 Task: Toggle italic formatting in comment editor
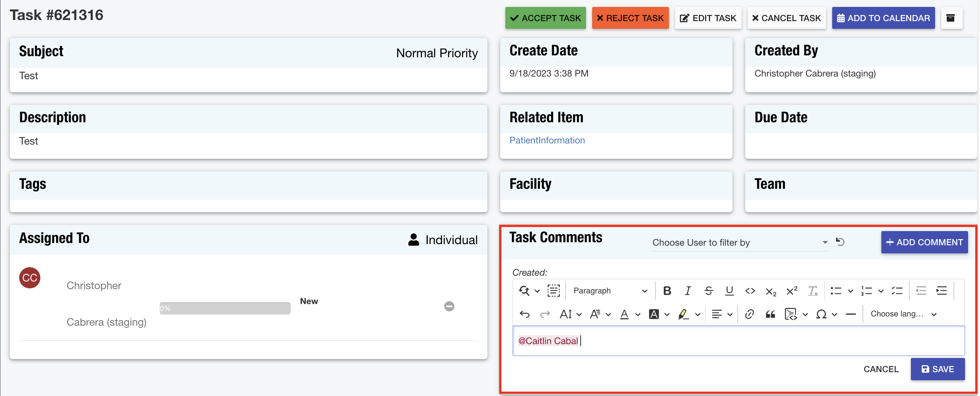click(x=688, y=291)
